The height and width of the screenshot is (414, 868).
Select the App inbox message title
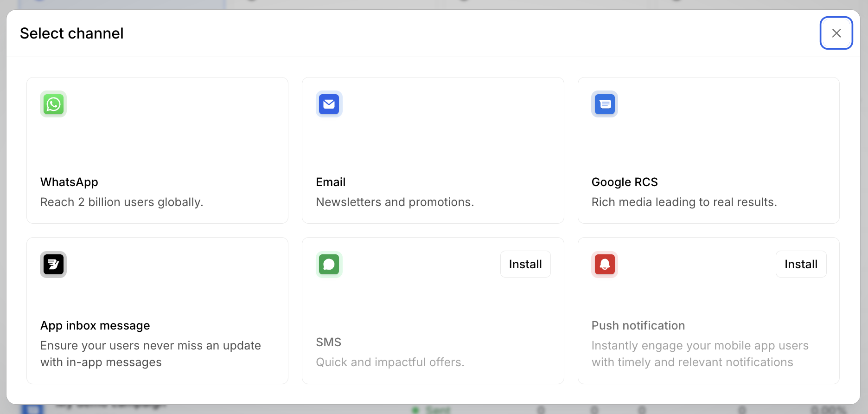coord(95,325)
